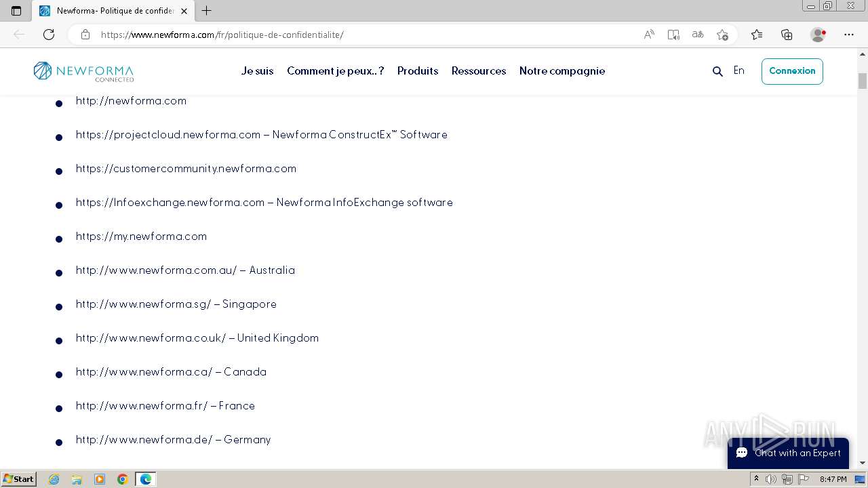Image resolution: width=868 pixels, height=488 pixels.
Task: Open Chrome from the taskbar
Action: pyautogui.click(x=123, y=479)
